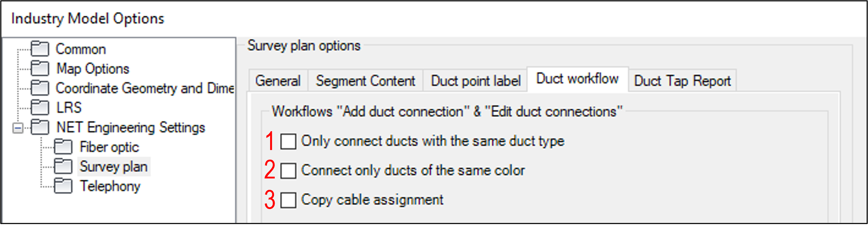Click the Common folder icon
Image resolution: width=868 pixels, height=230 pixels.
[40, 49]
